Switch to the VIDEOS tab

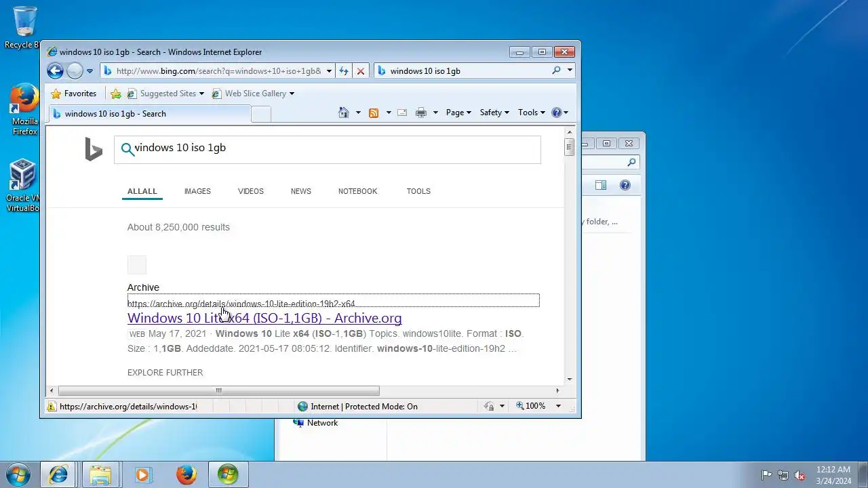pos(251,191)
